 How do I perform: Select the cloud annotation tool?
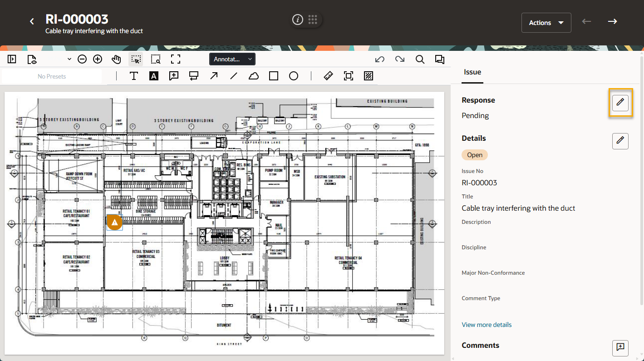[254, 76]
